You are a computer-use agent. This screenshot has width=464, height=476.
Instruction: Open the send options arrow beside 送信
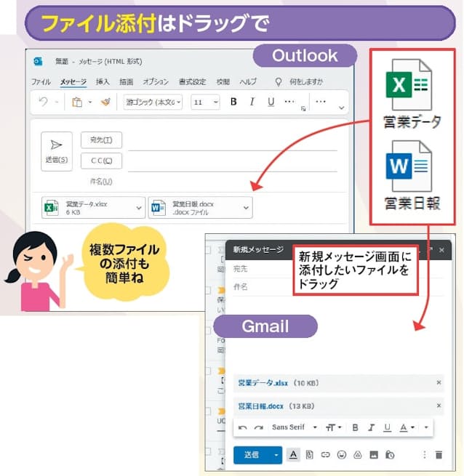(276, 455)
